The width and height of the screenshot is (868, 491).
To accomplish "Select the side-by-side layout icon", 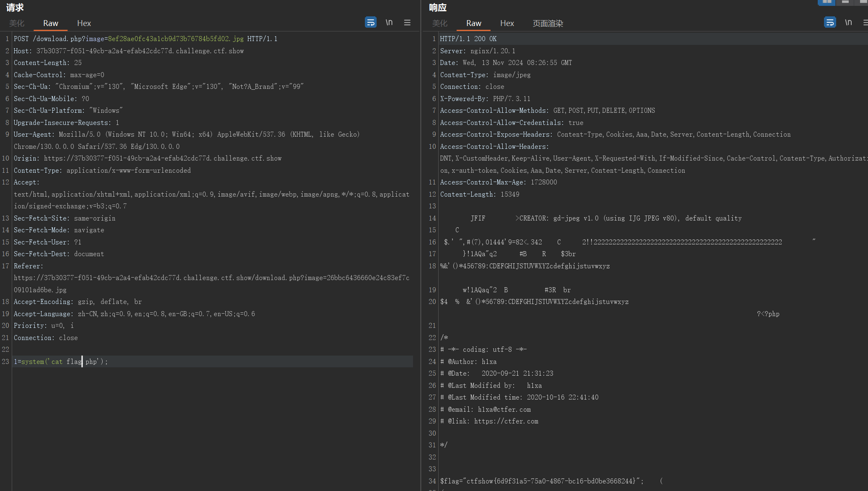I will [827, 2].
